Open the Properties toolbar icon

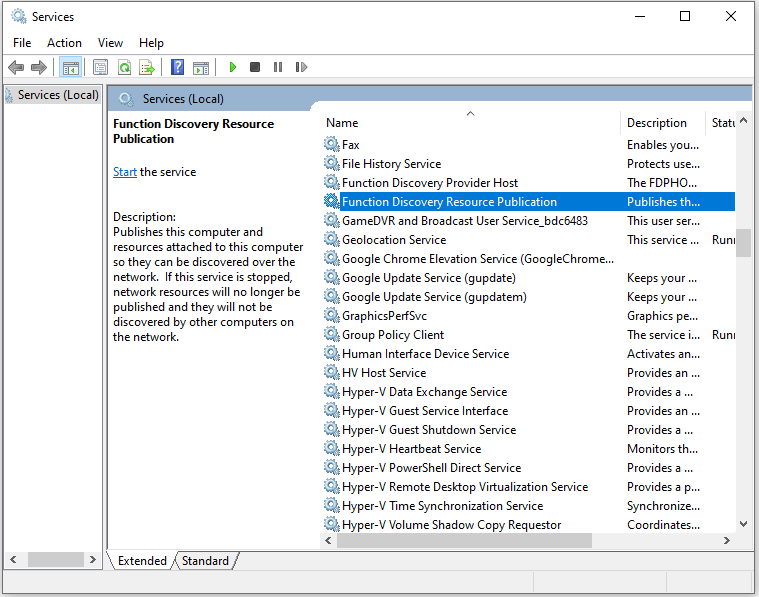(101, 67)
